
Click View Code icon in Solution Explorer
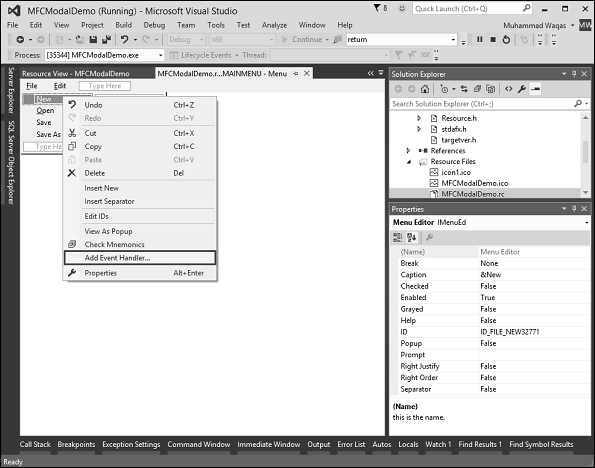[508, 89]
